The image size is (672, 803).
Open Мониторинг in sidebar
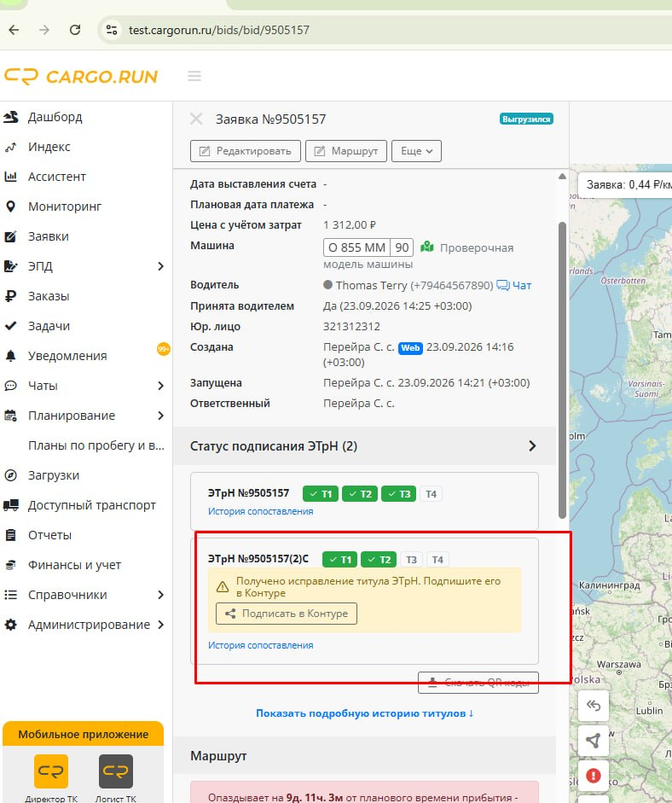65,207
